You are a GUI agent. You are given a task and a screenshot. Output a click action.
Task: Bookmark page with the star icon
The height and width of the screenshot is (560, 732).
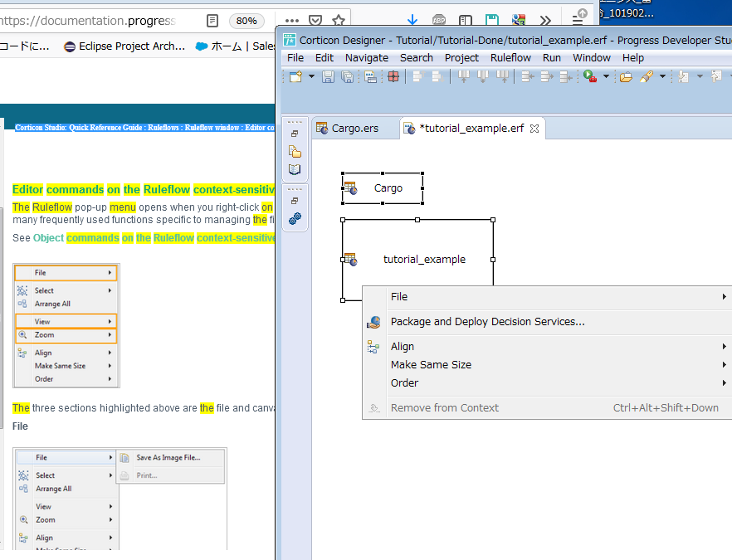pos(339,21)
